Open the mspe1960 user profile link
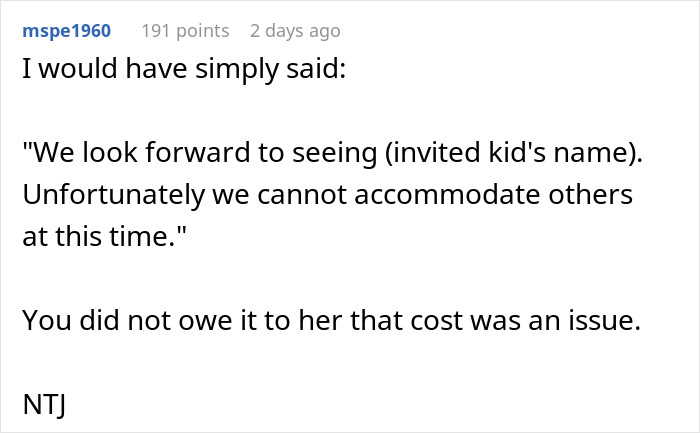Screen dimensions: 700x433 [x=66, y=31]
